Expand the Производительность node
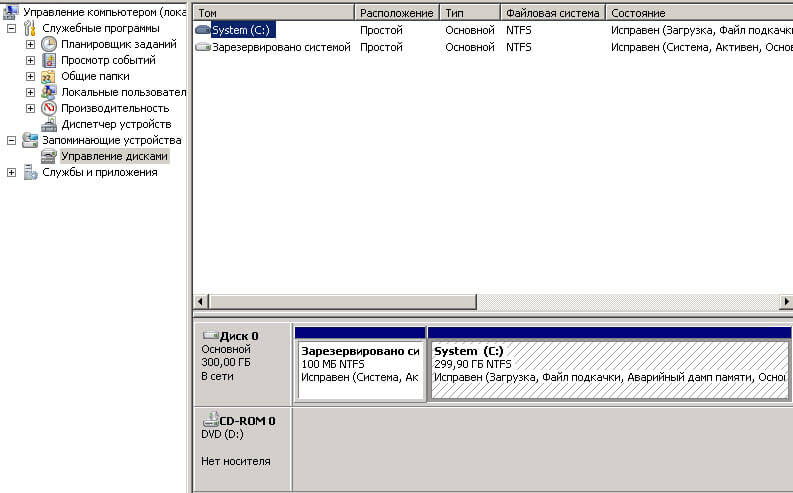 pos(30,109)
